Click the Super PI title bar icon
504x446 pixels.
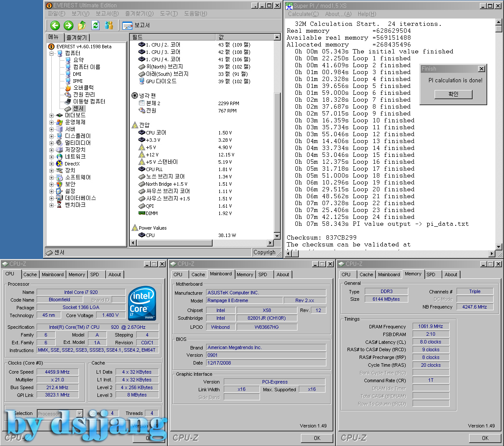tap(289, 6)
